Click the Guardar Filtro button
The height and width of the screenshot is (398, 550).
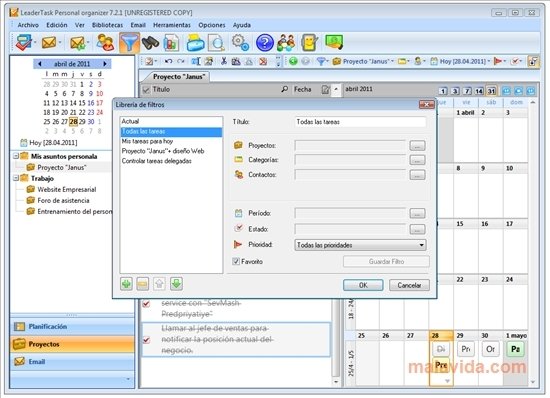386,262
